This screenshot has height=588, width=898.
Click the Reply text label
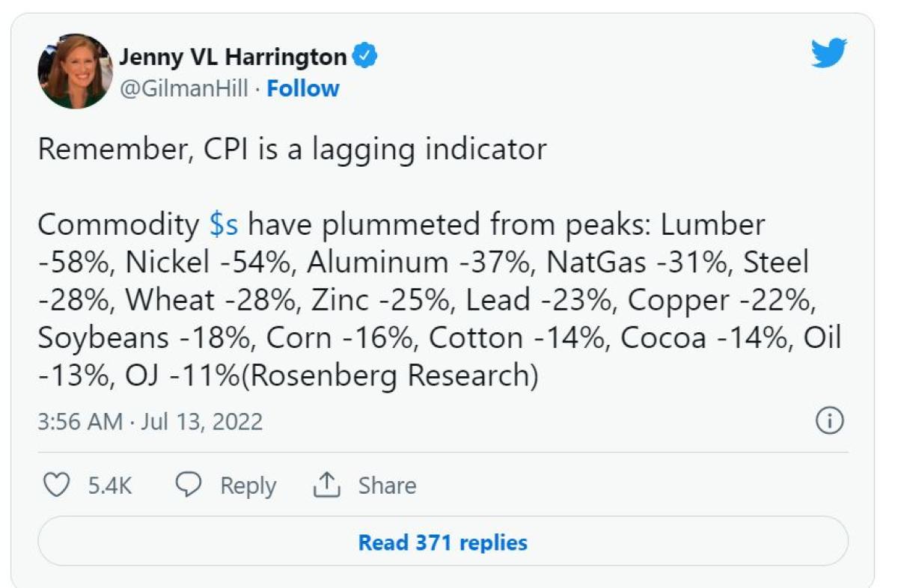[x=248, y=486]
